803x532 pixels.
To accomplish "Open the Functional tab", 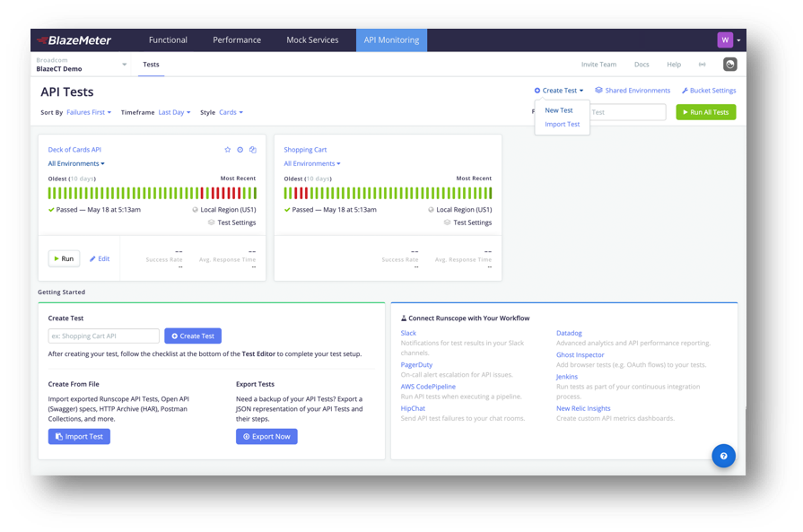I will (168, 40).
